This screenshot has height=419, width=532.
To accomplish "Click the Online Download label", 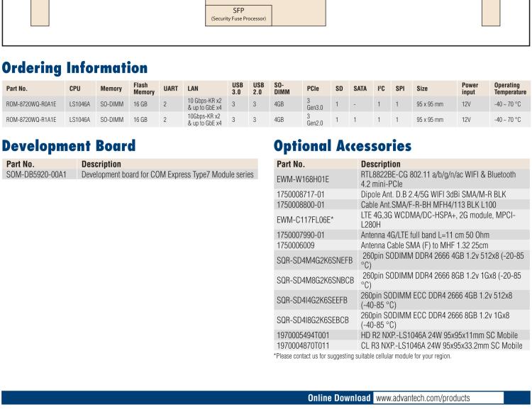I will coord(339,398).
